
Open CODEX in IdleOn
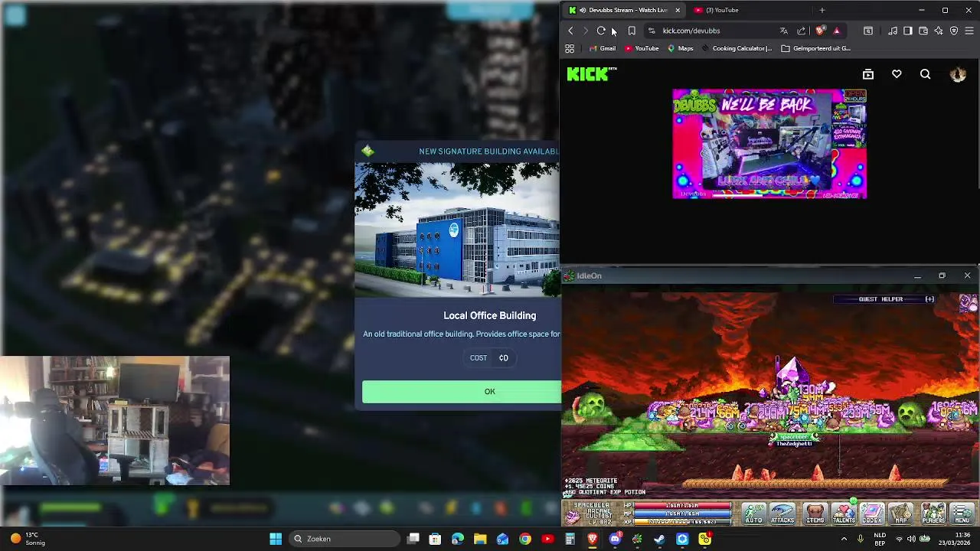(872, 514)
